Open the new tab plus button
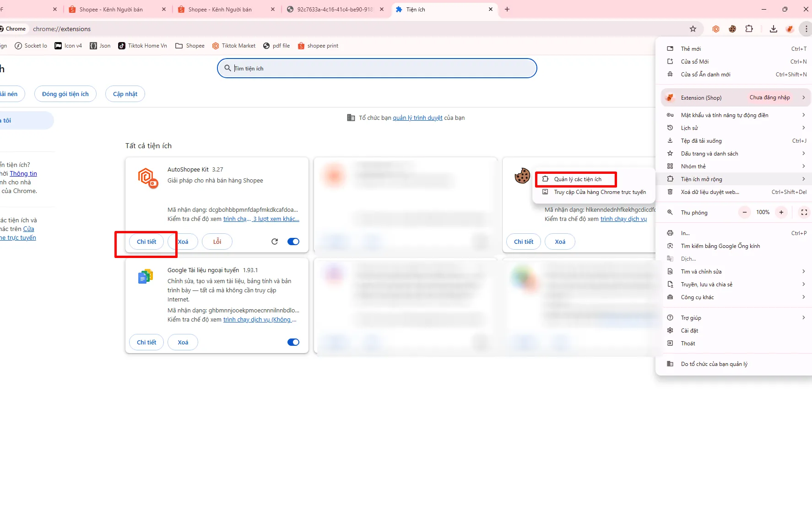The height and width of the screenshot is (521, 812). click(507, 9)
